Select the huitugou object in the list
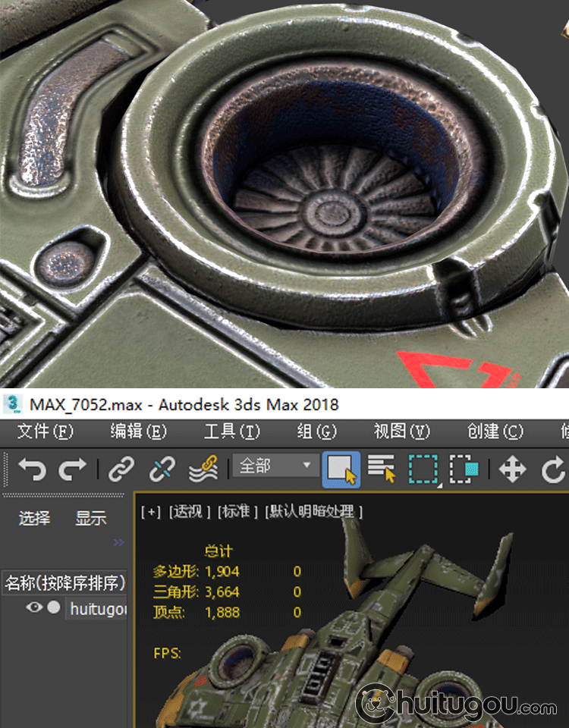The height and width of the screenshot is (728, 569). point(98,609)
